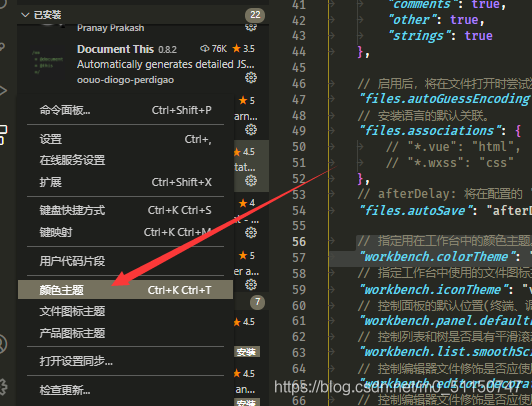The height and width of the screenshot is (406, 532).
Task: Click the commented "*.vue": "html" line
Action: coord(453,147)
